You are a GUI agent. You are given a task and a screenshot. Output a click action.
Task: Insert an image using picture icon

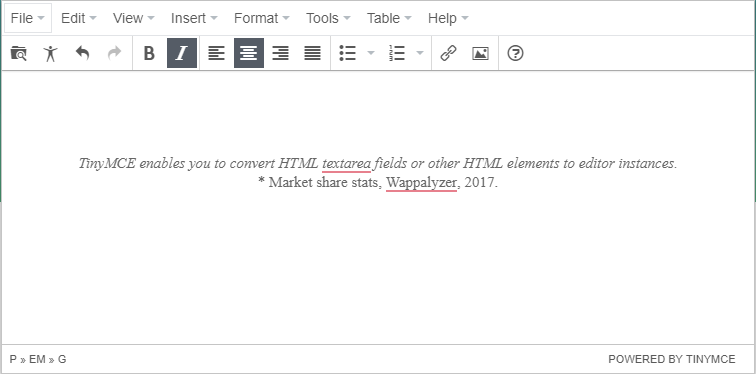480,53
